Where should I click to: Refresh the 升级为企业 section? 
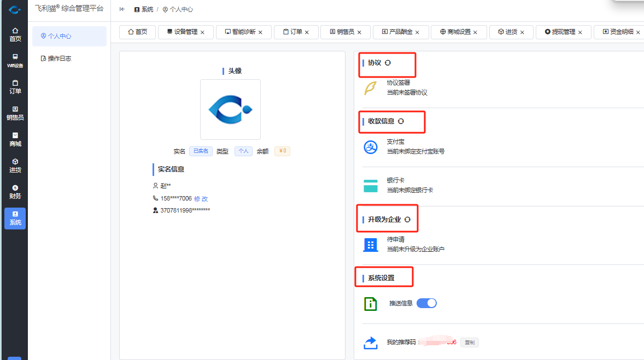coord(407,220)
